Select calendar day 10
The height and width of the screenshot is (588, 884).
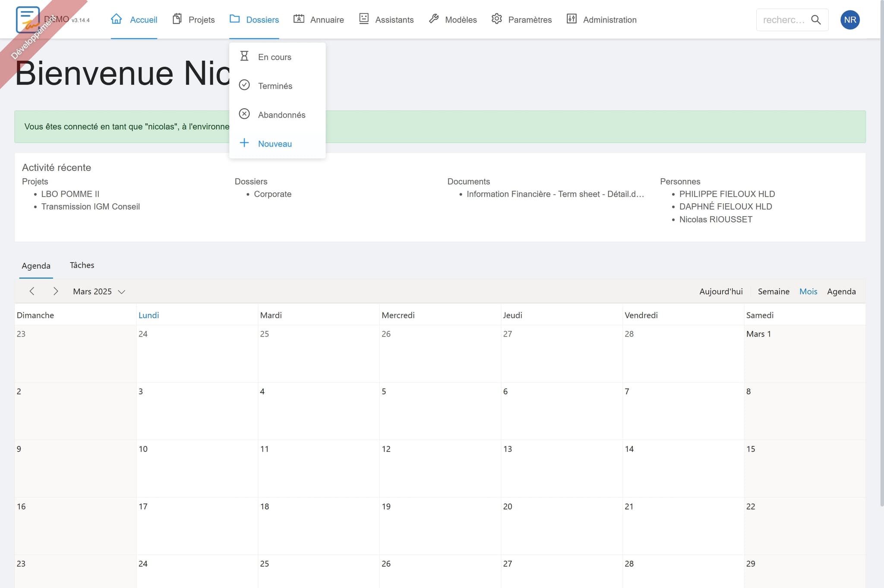tap(197, 469)
